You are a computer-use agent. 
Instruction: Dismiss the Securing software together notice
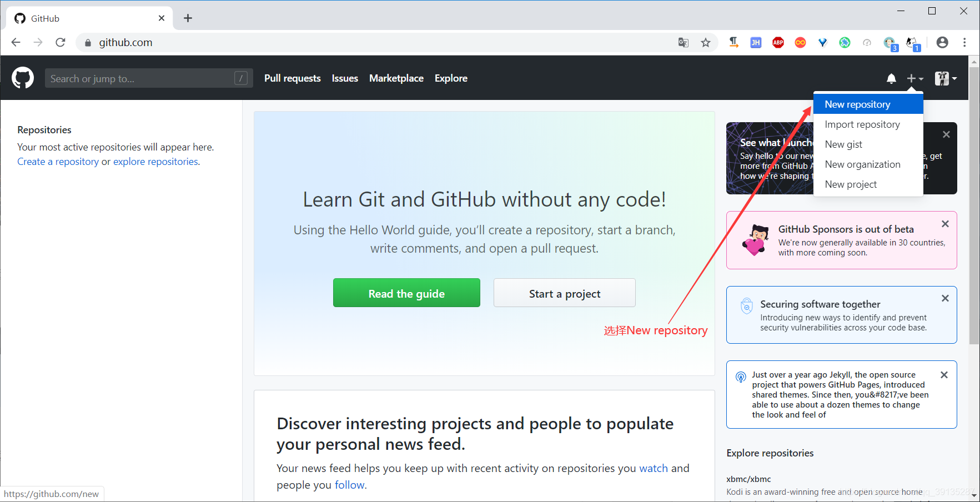pyautogui.click(x=945, y=298)
